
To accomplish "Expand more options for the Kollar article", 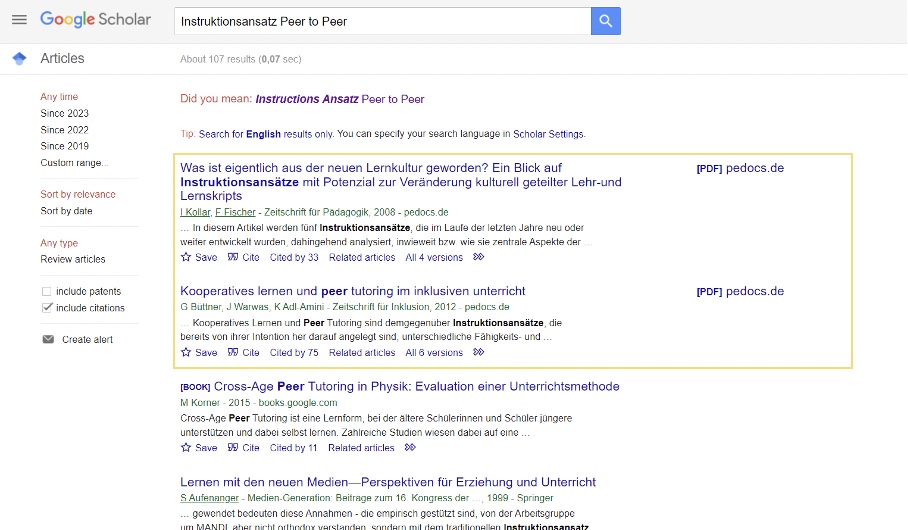I will pyautogui.click(x=479, y=257).
